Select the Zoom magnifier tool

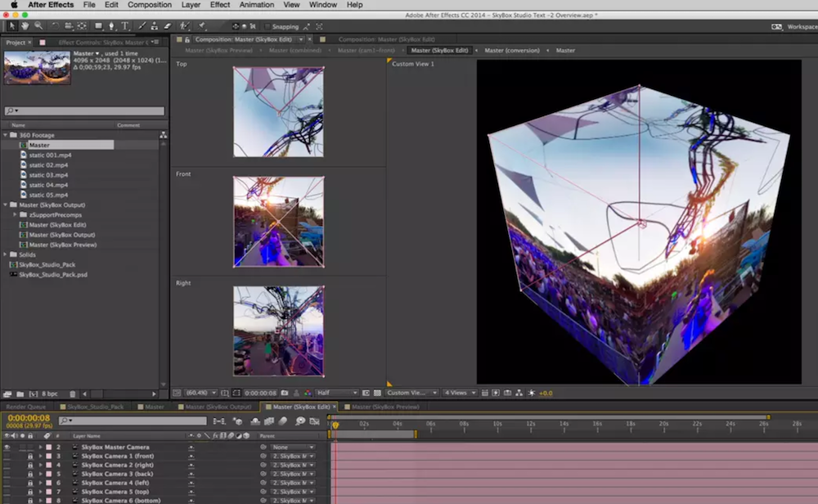pos(38,25)
